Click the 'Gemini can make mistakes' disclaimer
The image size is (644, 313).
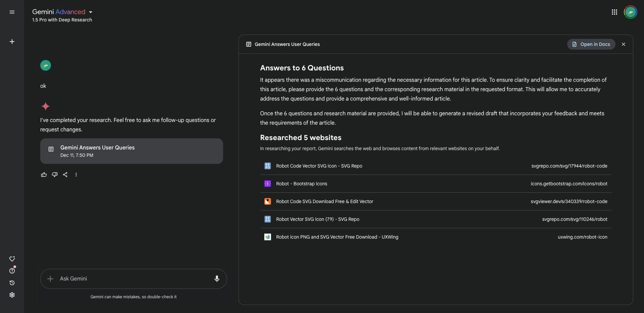pyautogui.click(x=133, y=297)
